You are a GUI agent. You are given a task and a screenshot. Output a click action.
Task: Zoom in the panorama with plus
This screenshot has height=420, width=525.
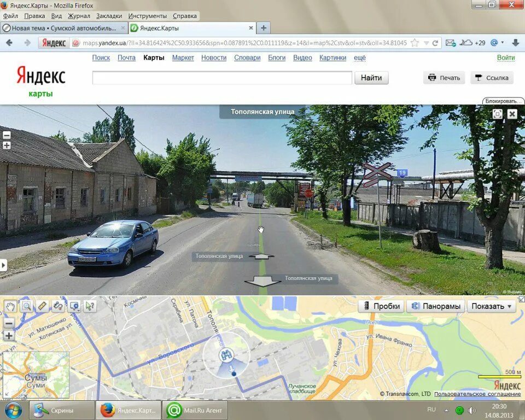point(7,145)
